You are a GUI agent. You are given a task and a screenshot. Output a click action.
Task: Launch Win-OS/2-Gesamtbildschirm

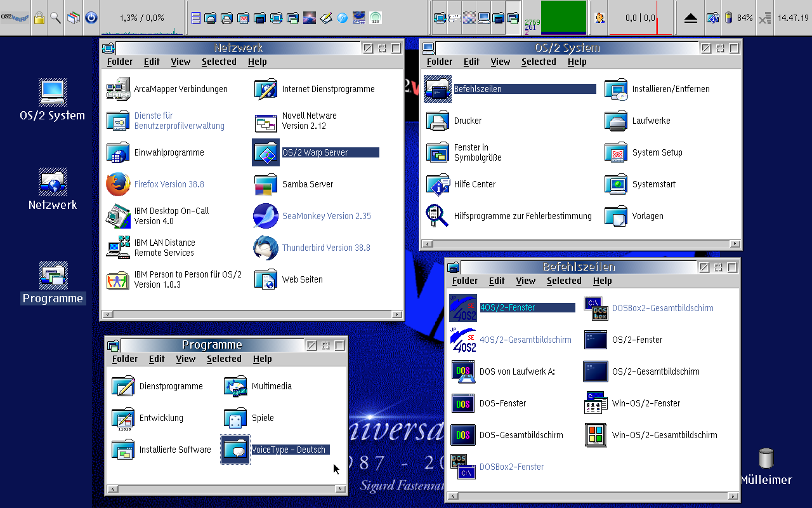point(596,435)
